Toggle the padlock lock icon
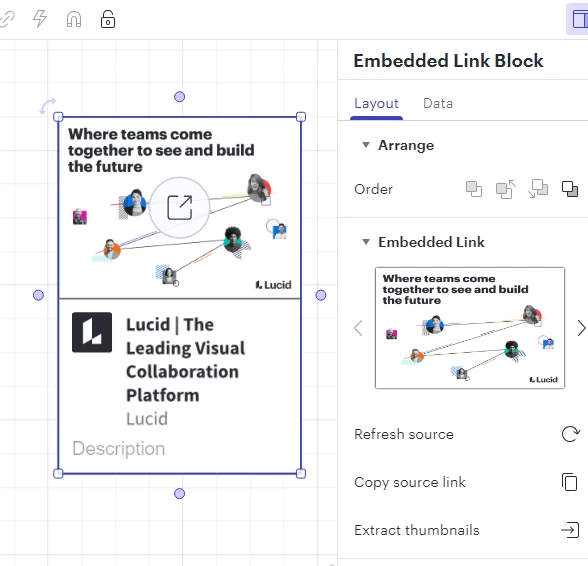588x566 pixels. tap(108, 19)
